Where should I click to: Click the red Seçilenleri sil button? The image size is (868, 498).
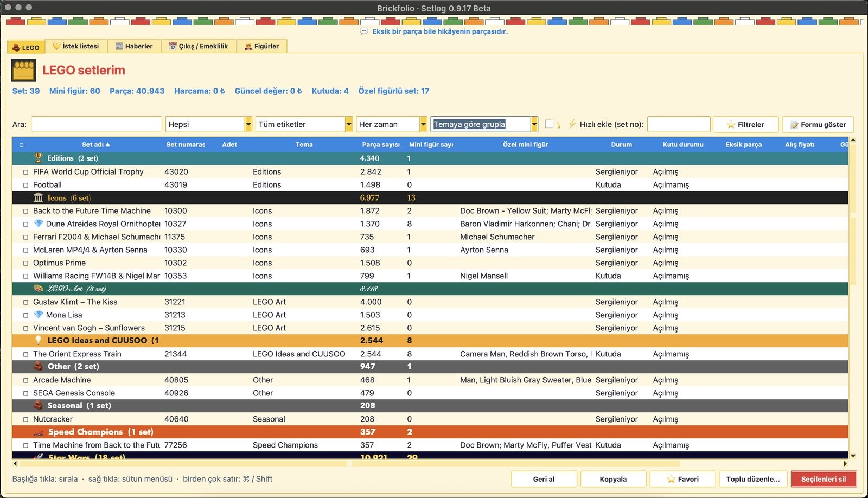point(824,479)
